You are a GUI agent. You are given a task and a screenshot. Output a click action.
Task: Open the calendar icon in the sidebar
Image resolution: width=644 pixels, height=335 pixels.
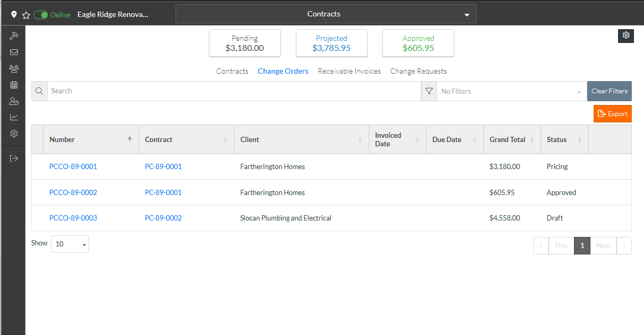coord(14,85)
